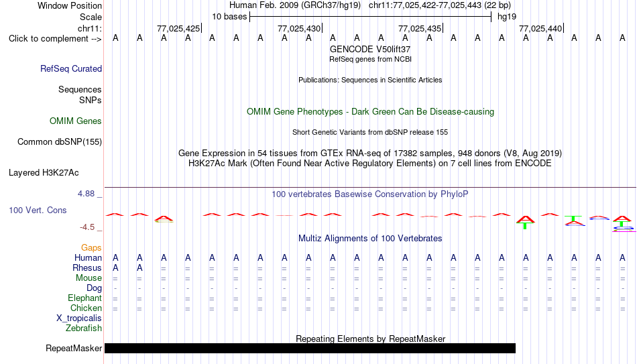Select the Dog species label
Image resolution: width=637 pixels, height=364 pixels.
[95, 288]
